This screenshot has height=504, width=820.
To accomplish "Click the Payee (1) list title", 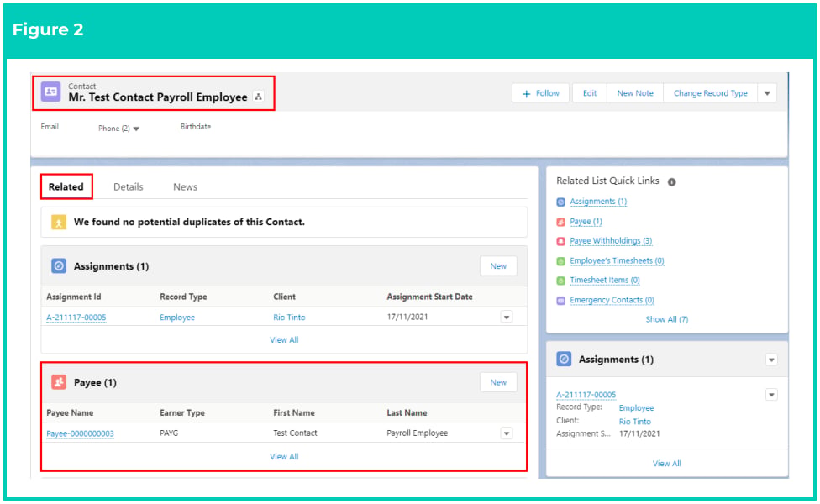I will point(95,382).
